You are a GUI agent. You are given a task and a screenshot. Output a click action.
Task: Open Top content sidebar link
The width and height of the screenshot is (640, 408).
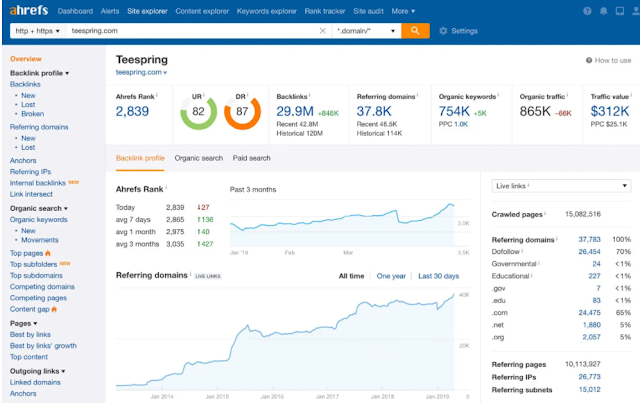click(x=29, y=357)
